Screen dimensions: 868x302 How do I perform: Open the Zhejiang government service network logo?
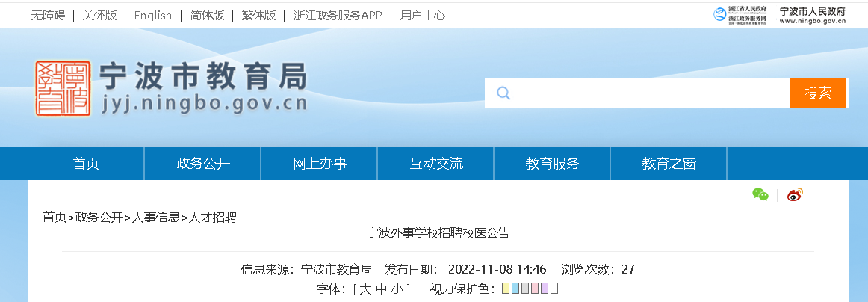(x=740, y=15)
